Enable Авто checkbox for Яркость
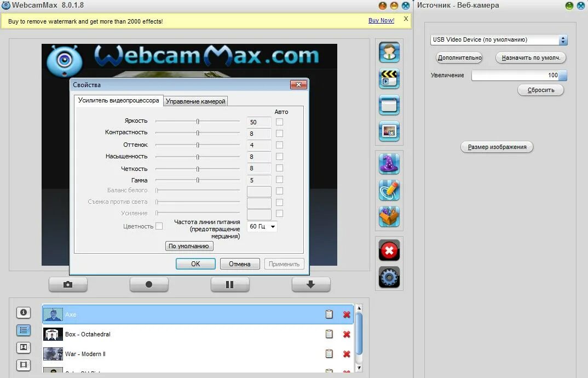 click(x=279, y=122)
